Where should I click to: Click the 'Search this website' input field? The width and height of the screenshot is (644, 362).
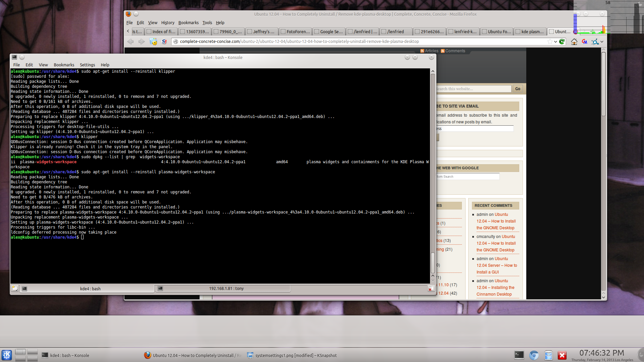click(x=473, y=89)
